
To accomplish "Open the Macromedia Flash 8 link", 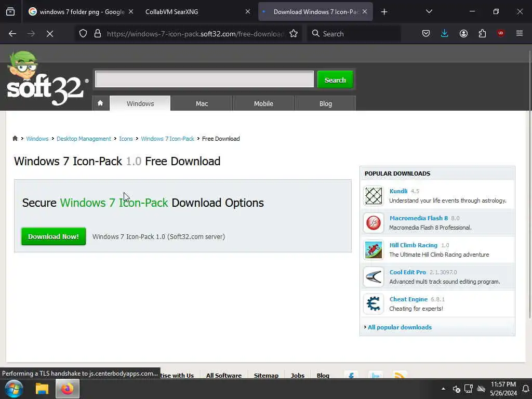I will 418,218.
